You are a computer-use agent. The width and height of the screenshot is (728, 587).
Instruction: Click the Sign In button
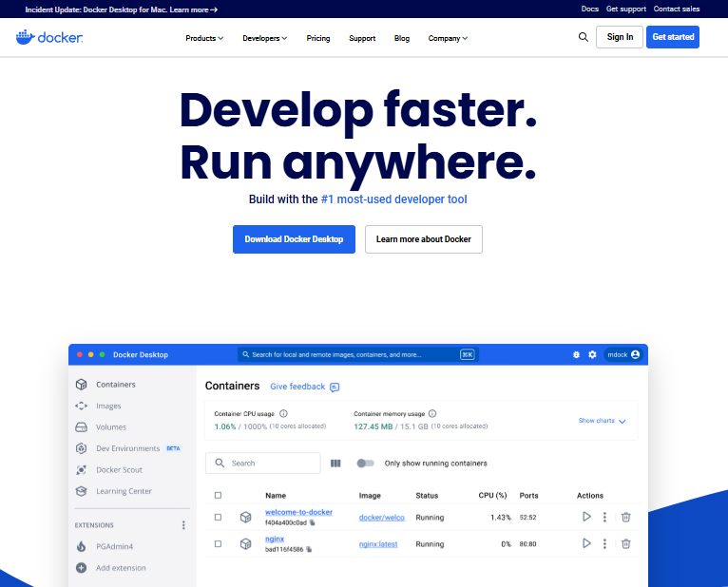pos(620,37)
